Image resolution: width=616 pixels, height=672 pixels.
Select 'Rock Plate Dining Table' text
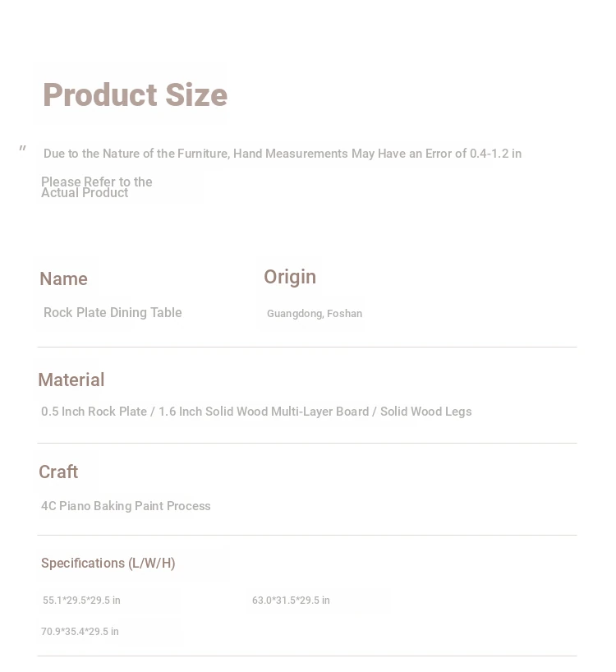[113, 312]
